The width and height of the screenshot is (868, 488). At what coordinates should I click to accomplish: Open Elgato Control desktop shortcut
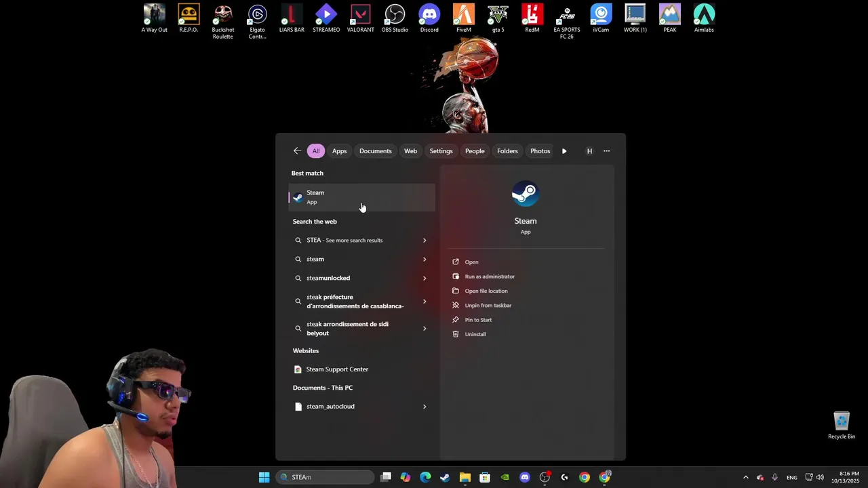click(257, 22)
